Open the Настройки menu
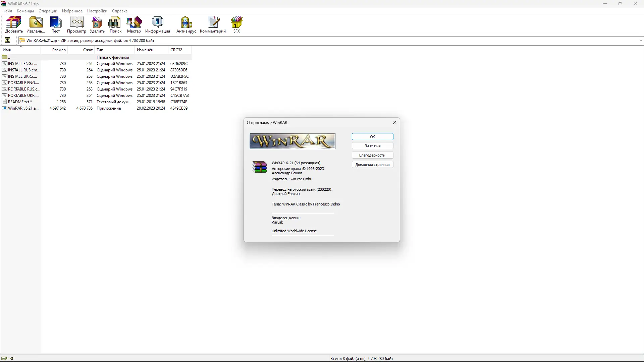This screenshot has width=644, height=362. pyautogui.click(x=97, y=11)
